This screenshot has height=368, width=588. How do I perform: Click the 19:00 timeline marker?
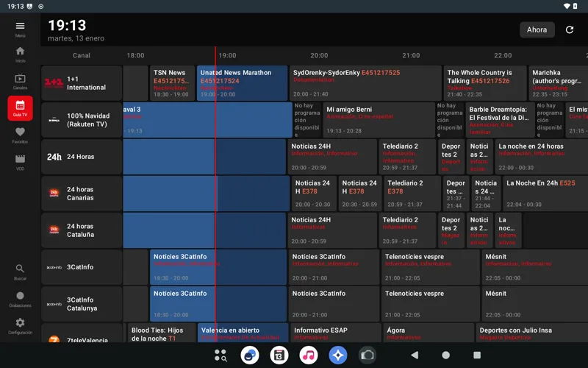227,56
